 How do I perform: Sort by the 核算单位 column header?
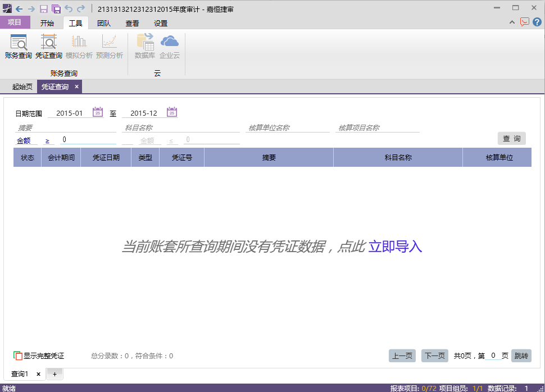[497, 157]
